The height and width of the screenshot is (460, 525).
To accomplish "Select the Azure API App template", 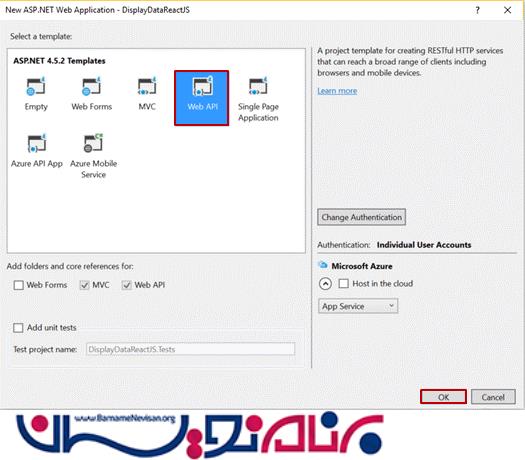I will (36, 150).
